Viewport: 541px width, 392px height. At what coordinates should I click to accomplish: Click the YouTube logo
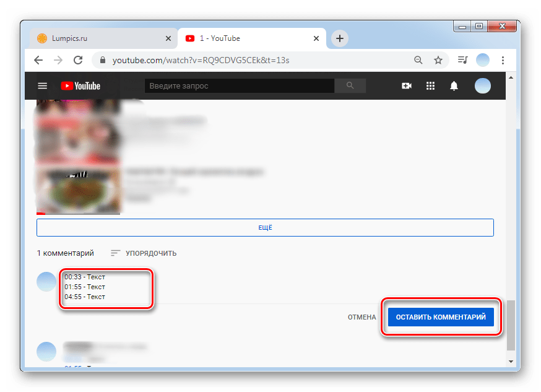tap(80, 86)
